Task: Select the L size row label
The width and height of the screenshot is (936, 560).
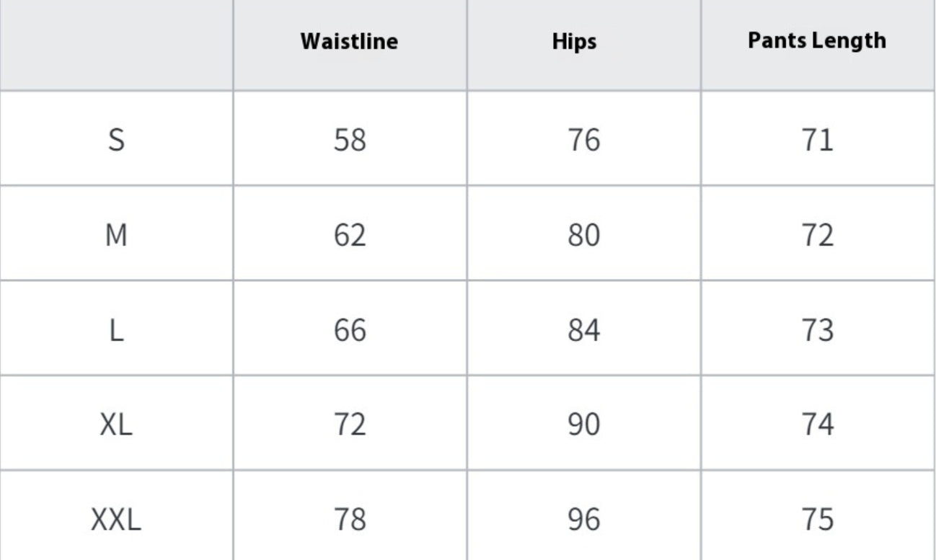Action: tap(116, 330)
